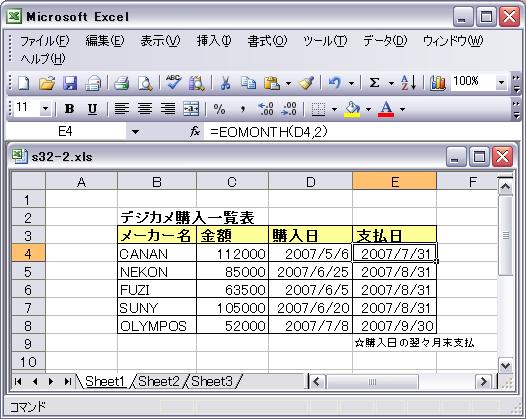Apply comma style formatting
The image size is (526, 419).
243,109
